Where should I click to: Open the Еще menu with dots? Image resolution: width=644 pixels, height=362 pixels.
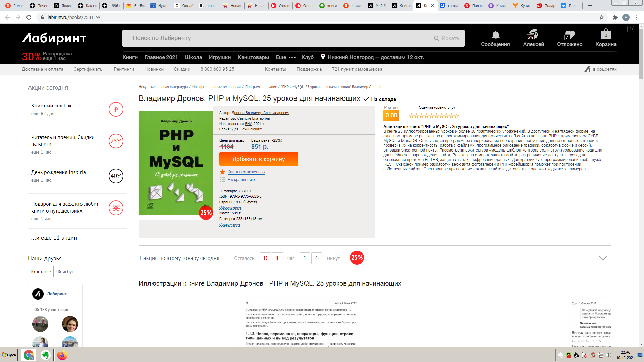286,57
